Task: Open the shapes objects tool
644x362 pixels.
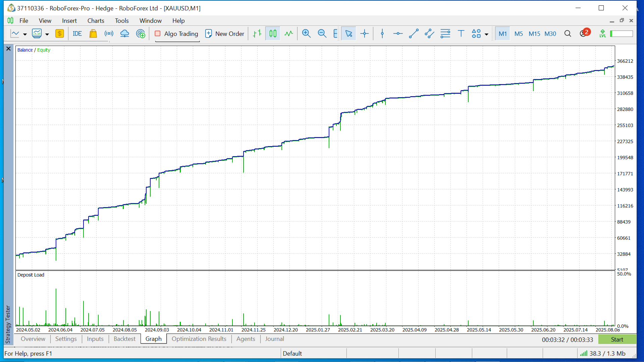Action: coord(476,34)
